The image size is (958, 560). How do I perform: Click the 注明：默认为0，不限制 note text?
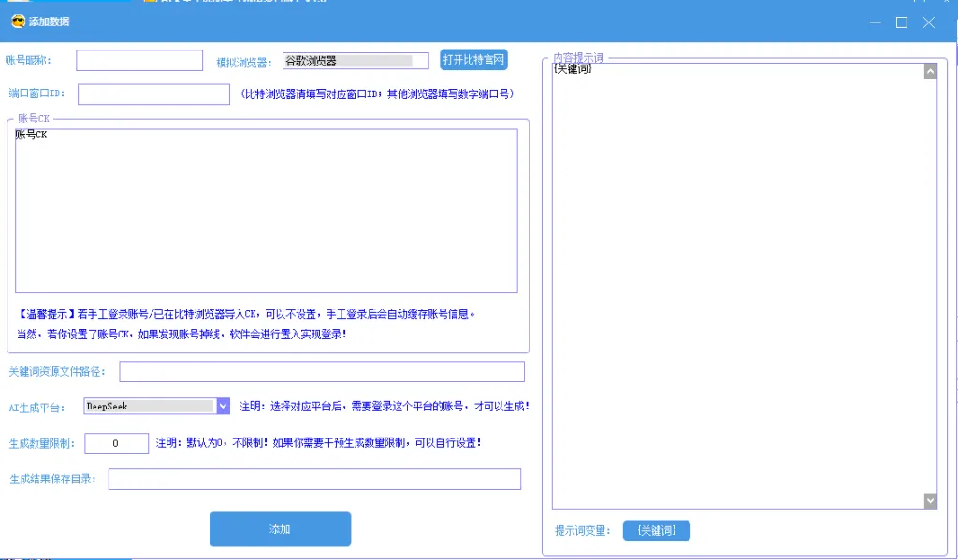tap(318, 443)
